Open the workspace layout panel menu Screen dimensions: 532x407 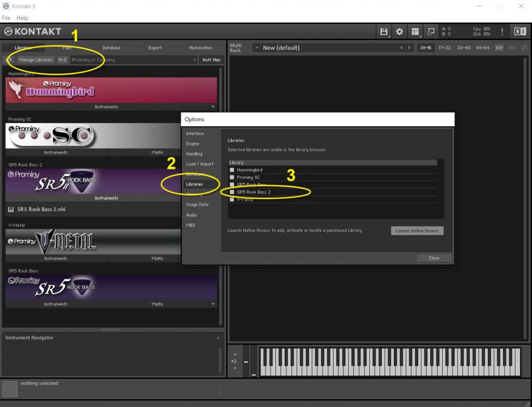(415, 32)
